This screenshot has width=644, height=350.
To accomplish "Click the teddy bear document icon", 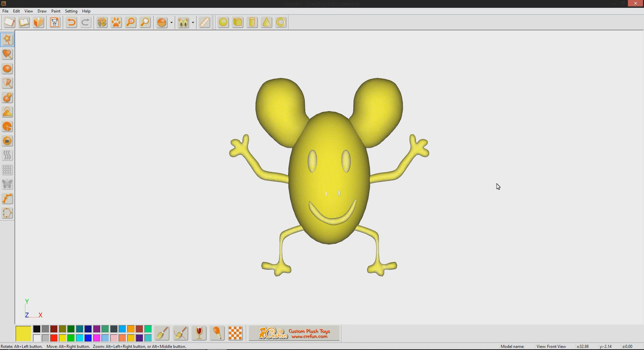I will click(x=55, y=22).
